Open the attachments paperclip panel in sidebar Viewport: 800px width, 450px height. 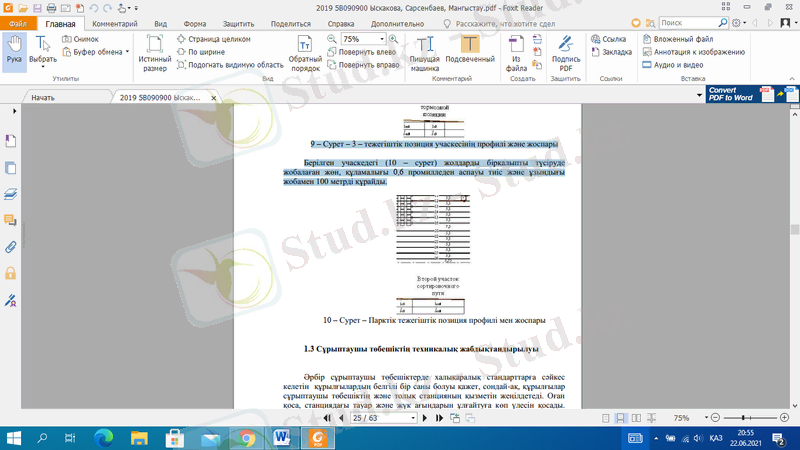click(x=11, y=246)
